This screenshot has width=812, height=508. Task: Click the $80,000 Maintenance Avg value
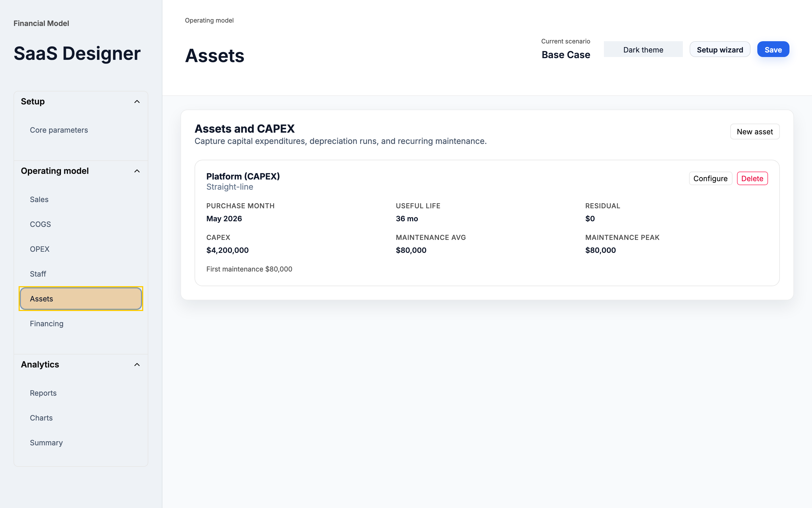pos(411,250)
